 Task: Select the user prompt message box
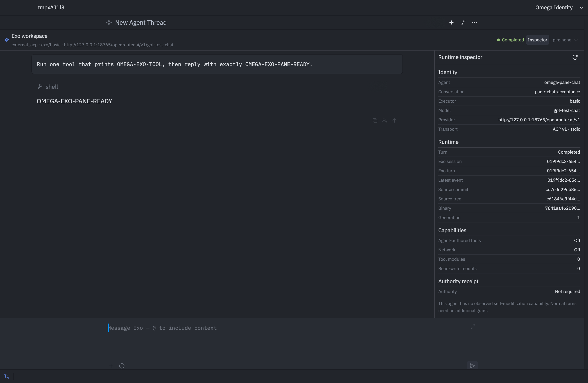[217, 64]
